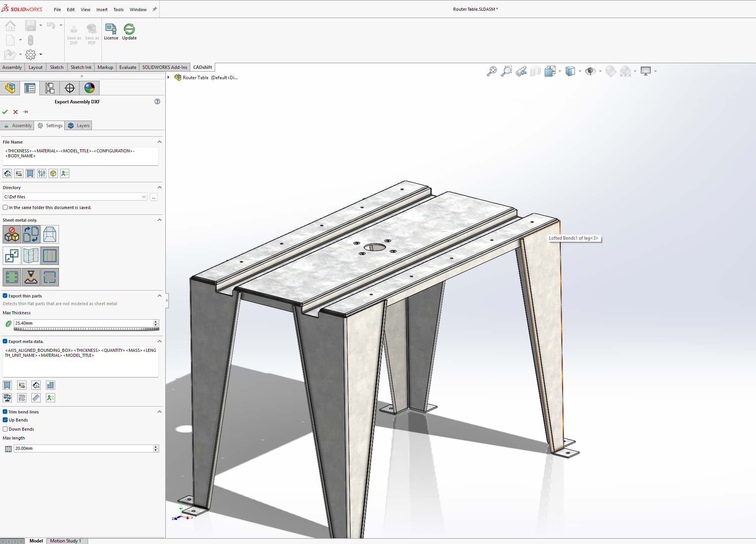
Task: Select the punch/bend tool icon in Sheet-metal section
Action: [x=31, y=277]
